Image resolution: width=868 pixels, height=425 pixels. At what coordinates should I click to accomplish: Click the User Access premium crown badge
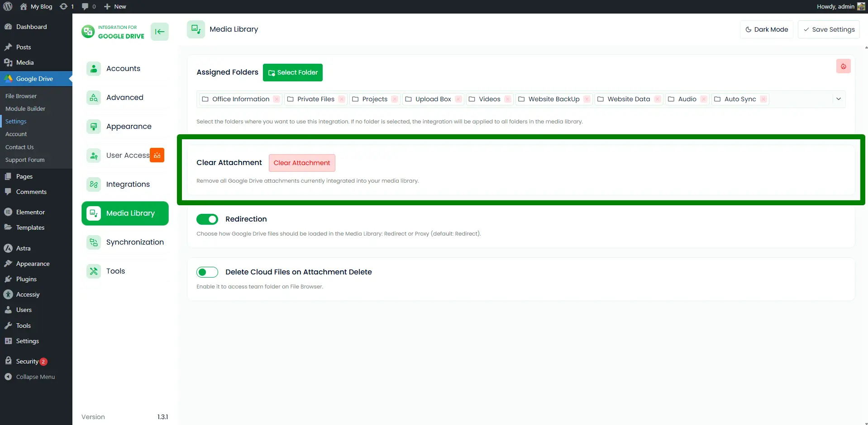[x=157, y=155]
